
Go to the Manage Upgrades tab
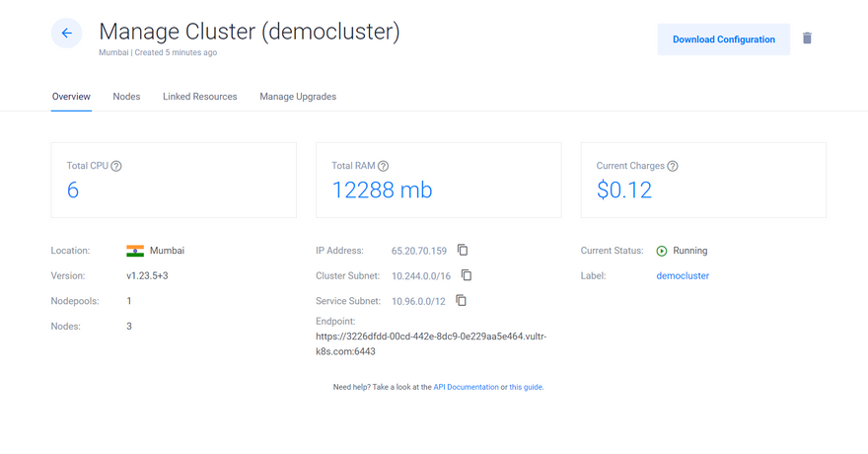(x=298, y=97)
